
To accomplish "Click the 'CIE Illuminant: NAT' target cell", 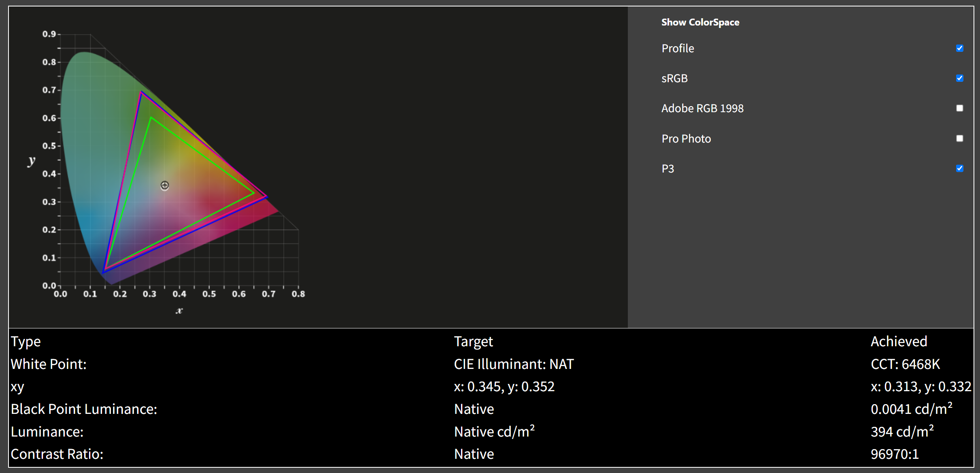I will click(514, 364).
